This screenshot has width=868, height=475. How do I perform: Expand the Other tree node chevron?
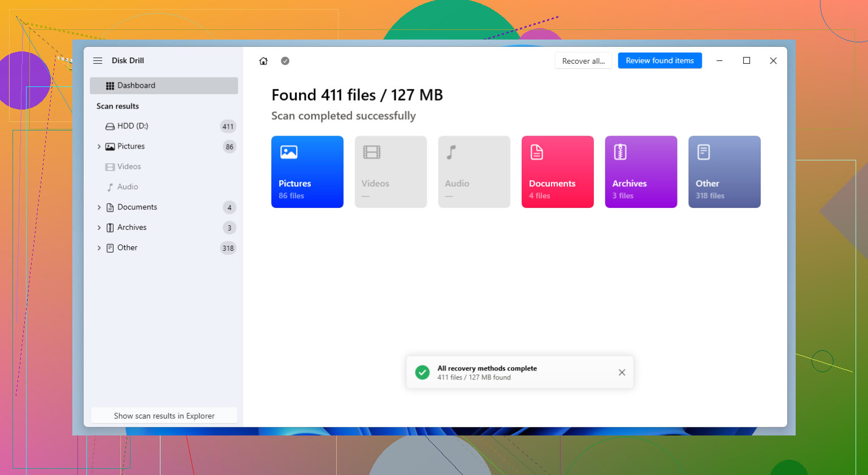pyautogui.click(x=99, y=248)
